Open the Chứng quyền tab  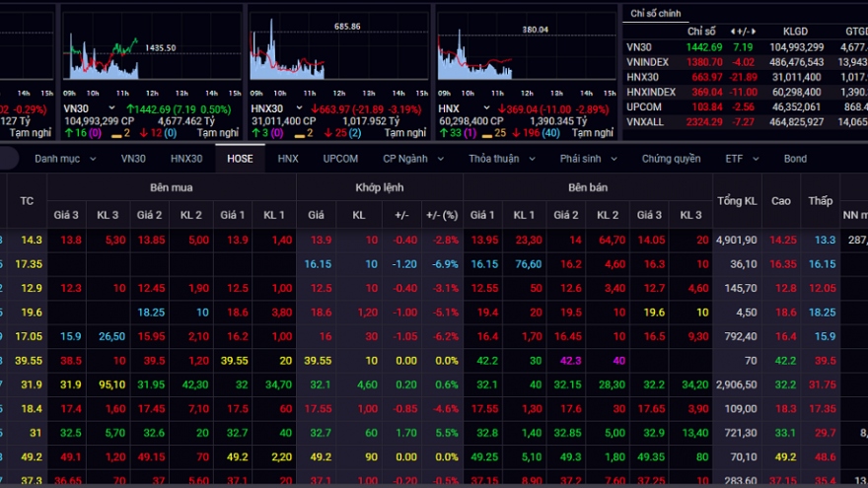671,158
